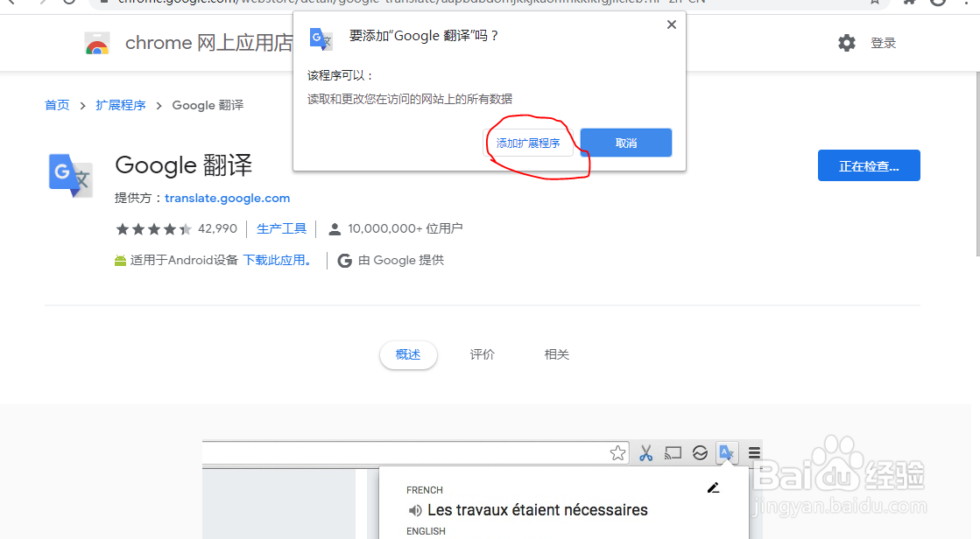Open 扩展程序 breadcrumb link
The image size is (980, 539).
tap(121, 105)
